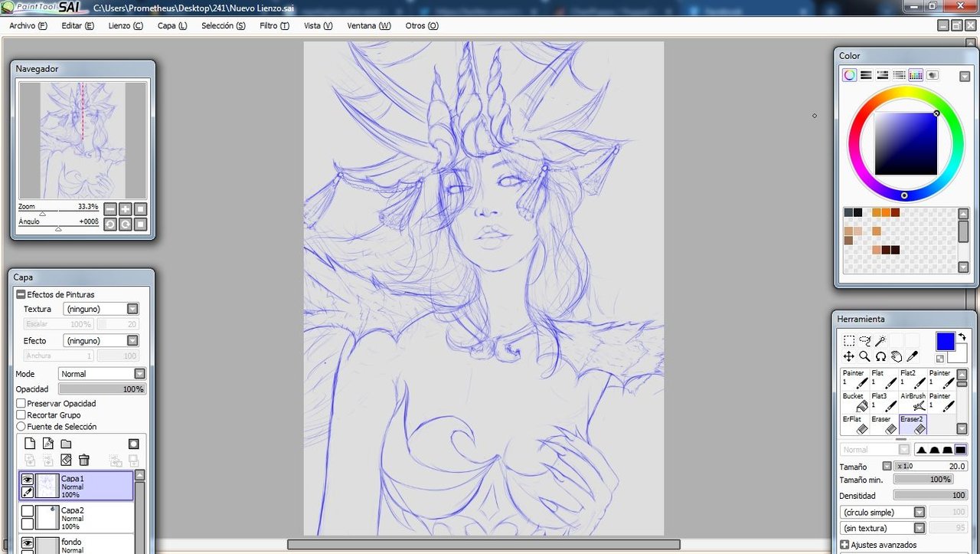Reset canvas rotation angle in Navegador

[x=141, y=224]
